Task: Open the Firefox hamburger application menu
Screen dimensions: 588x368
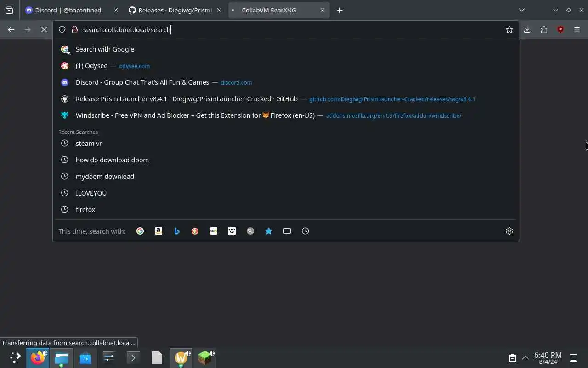Action: click(577, 29)
